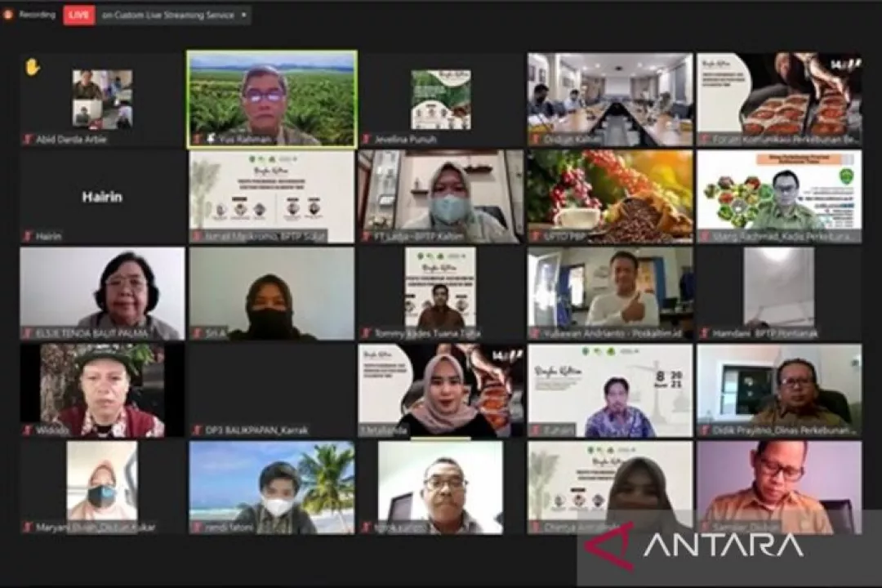Click Abid Darda Arbie's muted microphone icon

point(27,139)
